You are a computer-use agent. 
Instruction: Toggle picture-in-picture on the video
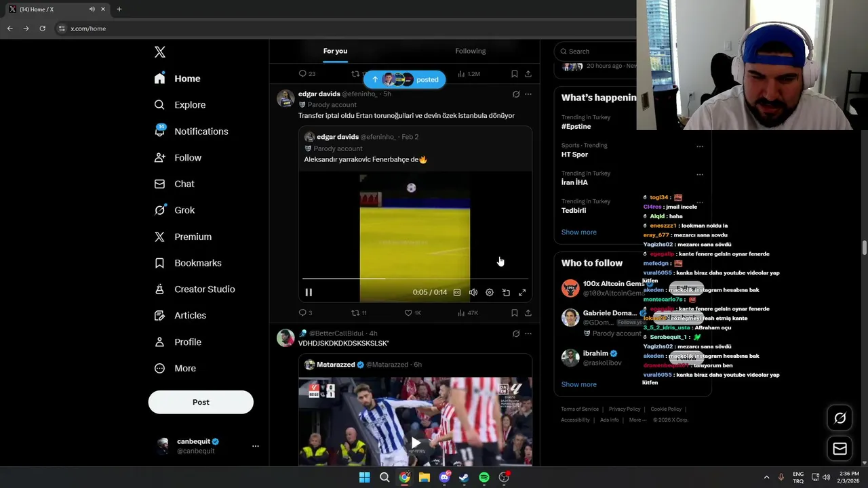506,292
